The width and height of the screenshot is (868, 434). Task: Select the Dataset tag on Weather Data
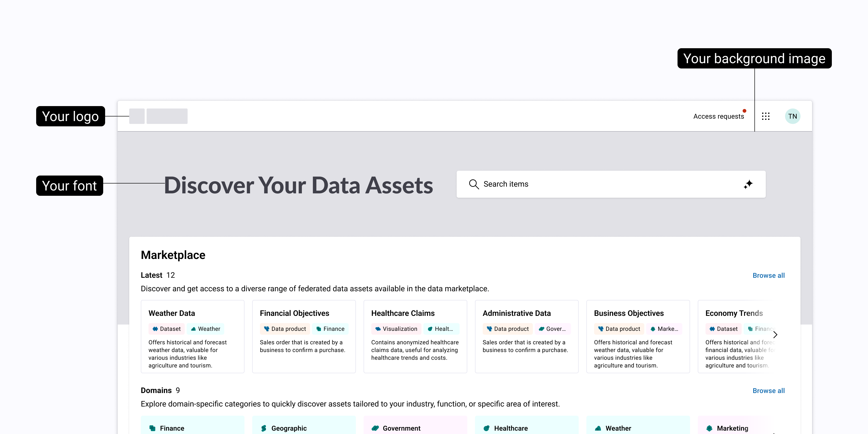166,329
